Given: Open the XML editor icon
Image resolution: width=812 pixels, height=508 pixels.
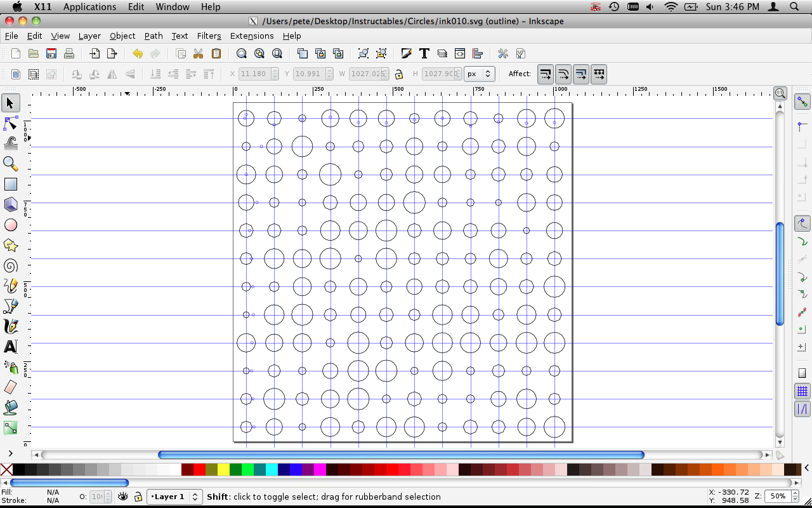Looking at the screenshot, I should (460, 53).
